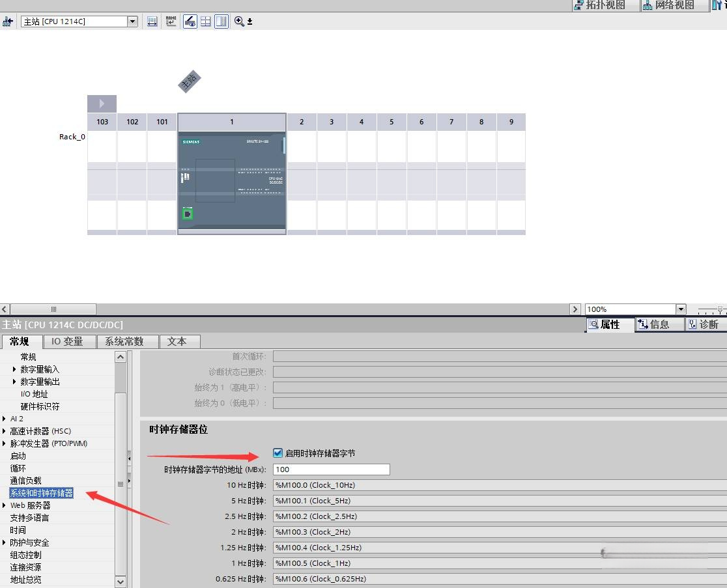Expand the 数字量输入 tree node
Image resolution: width=727 pixels, height=588 pixels.
(x=14, y=369)
